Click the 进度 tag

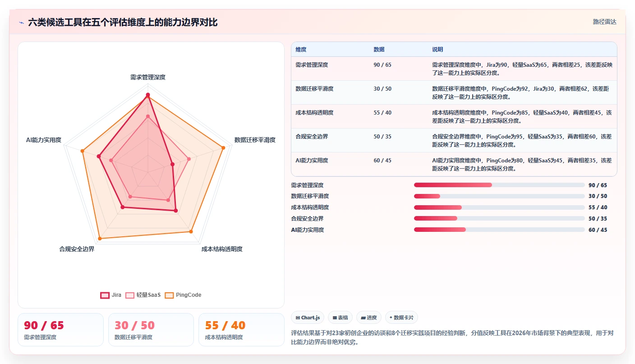(369, 318)
